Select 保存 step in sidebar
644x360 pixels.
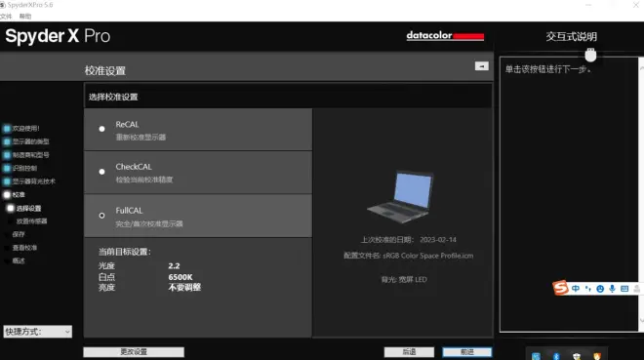tap(19, 234)
